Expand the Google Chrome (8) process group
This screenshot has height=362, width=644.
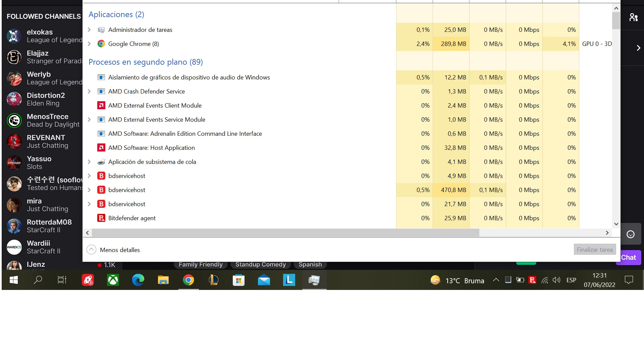click(89, 44)
